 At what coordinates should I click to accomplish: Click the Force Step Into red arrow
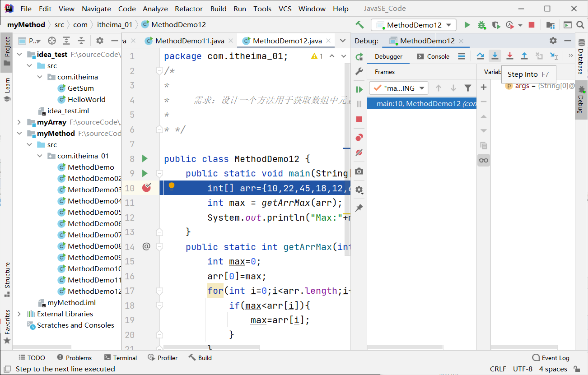click(x=510, y=56)
